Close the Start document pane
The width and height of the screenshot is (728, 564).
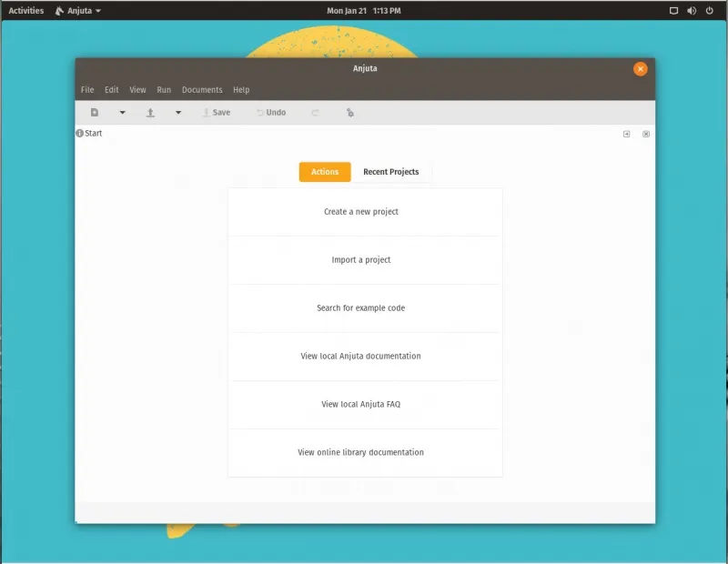click(x=645, y=133)
